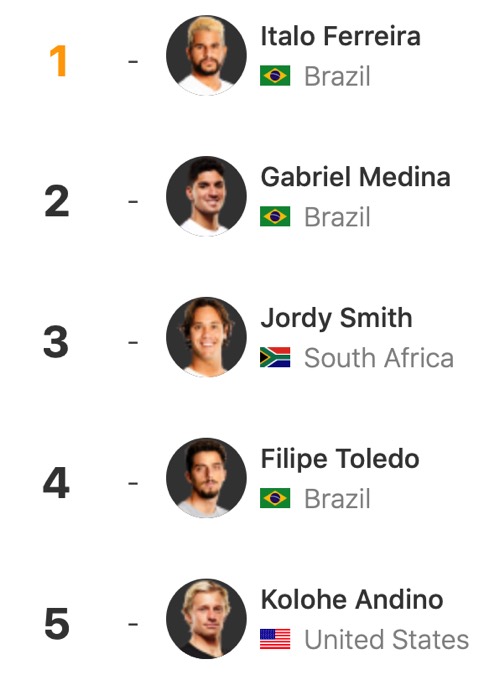Open Kolohe Andino's profile photo
The height and width of the screenshot is (691, 500).
coord(206,619)
